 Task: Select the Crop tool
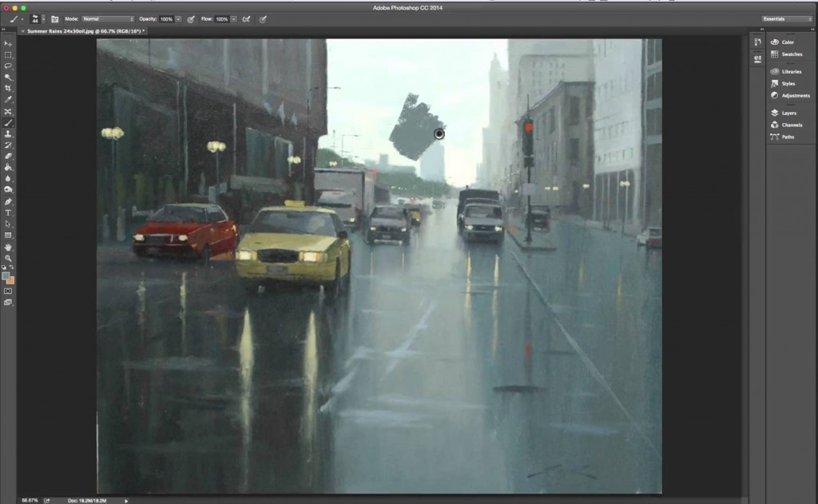[x=8, y=88]
